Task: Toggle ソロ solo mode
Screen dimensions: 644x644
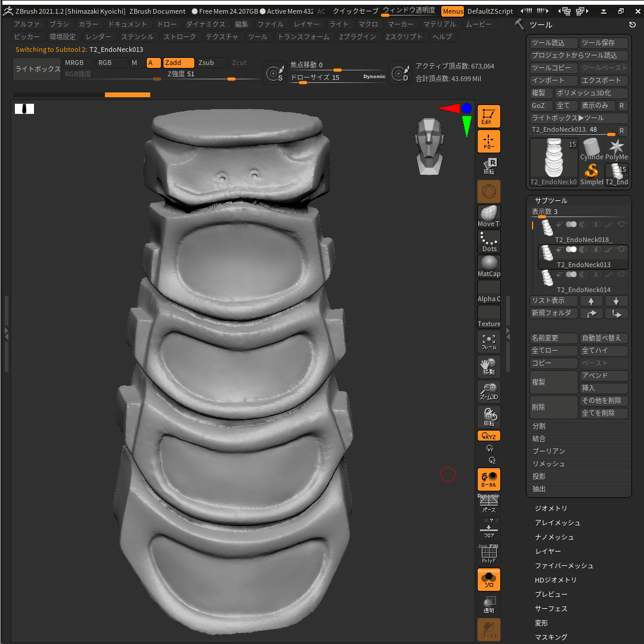Action: coord(488,580)
